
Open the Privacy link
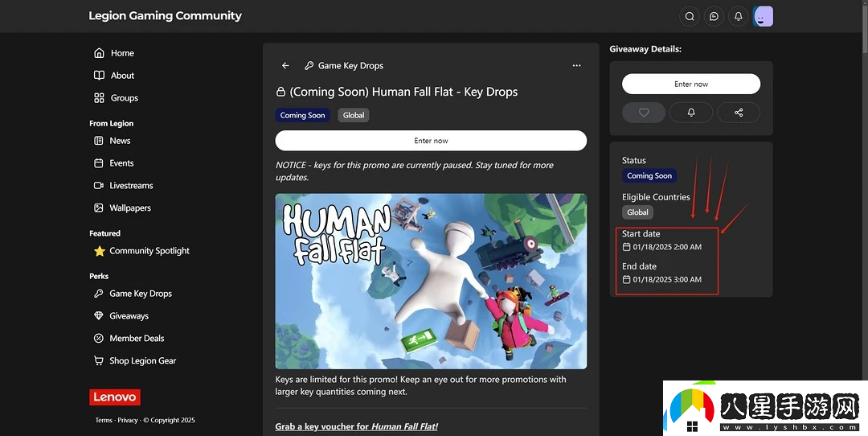point(127,420)
